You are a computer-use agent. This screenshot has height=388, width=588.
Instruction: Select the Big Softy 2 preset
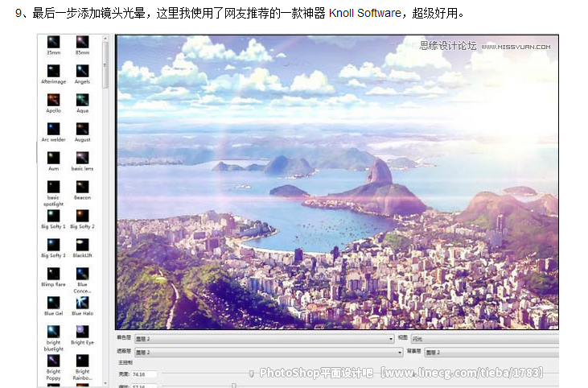tap(82, 219)
